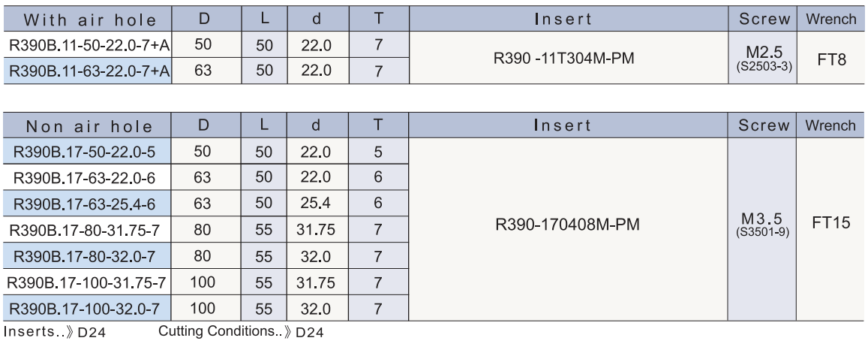Select the R390B.17-100-32.0-7 model cell

point(86,307)
